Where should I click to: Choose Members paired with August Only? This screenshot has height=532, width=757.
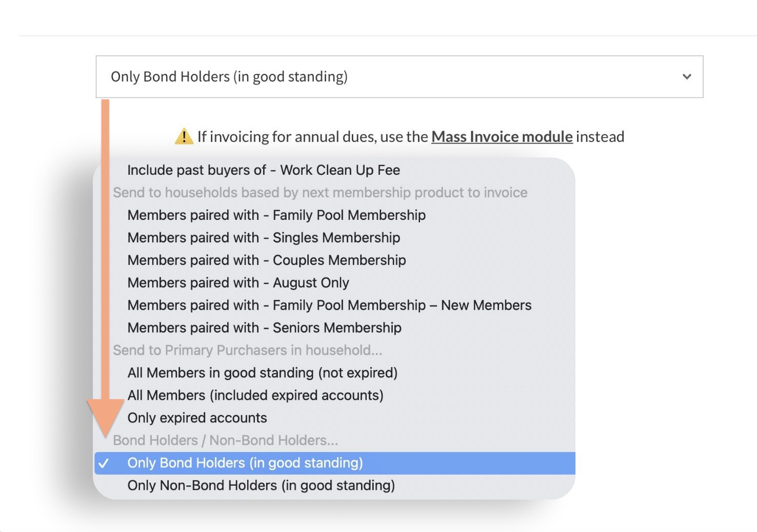238,283
